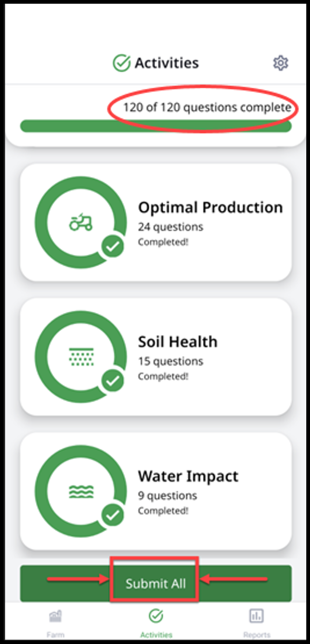Click the green questions progress bar
The image size is (310, 644).
tap(155, 126)
